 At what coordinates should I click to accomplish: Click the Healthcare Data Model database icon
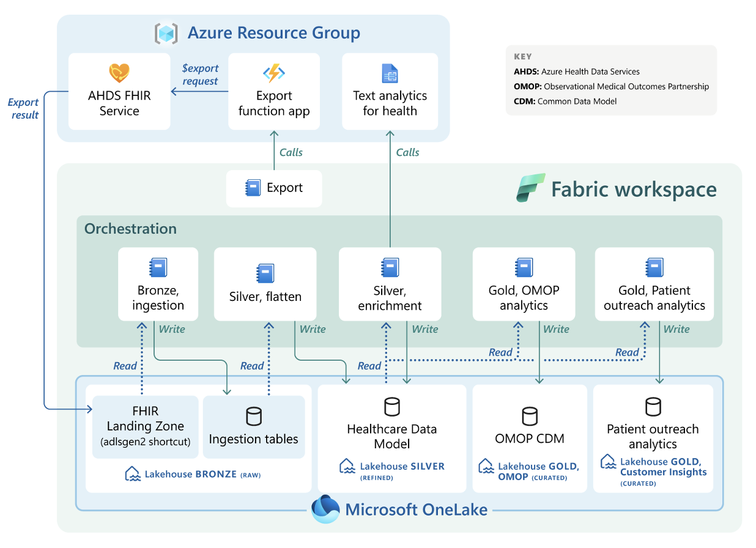tap(391, 406)
